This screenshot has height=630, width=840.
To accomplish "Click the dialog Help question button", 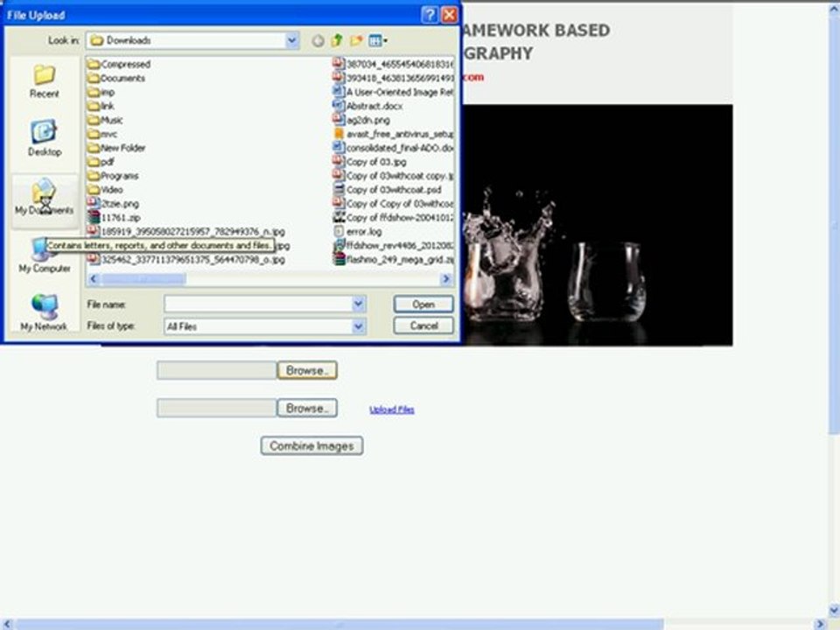I will (x=430, y=15).
